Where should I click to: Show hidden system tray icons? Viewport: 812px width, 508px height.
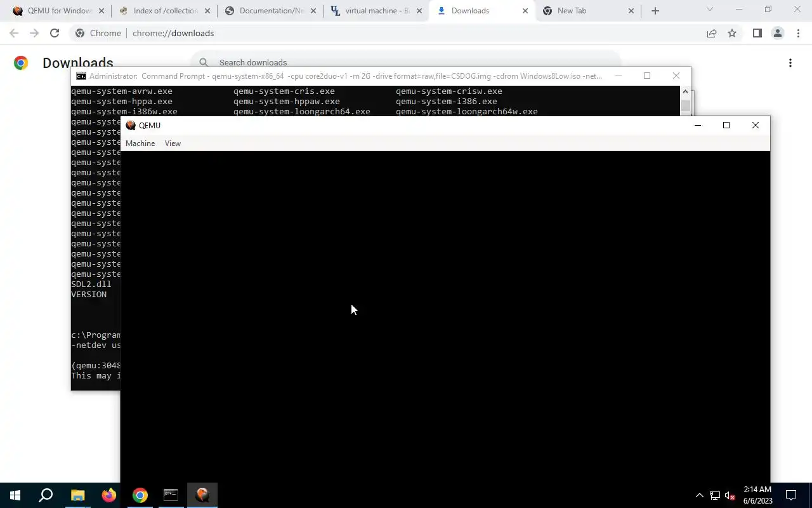coord(700,495)
